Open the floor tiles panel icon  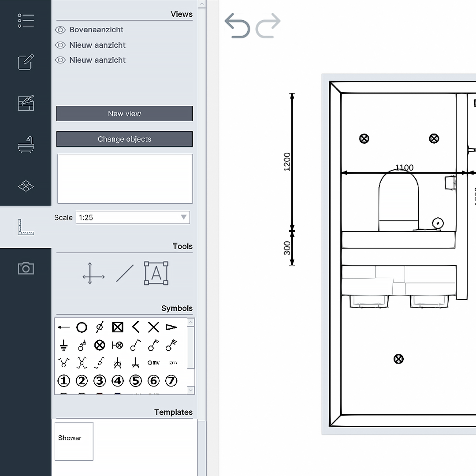pyautogui.click(x=26, y=186)
